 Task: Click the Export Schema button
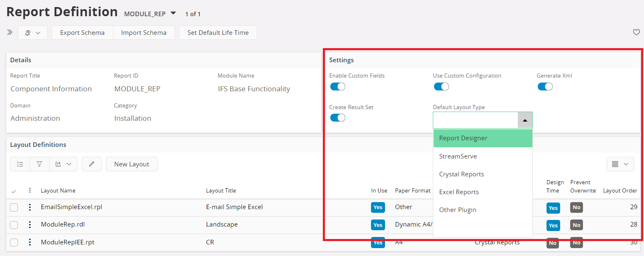click(82, 33)
